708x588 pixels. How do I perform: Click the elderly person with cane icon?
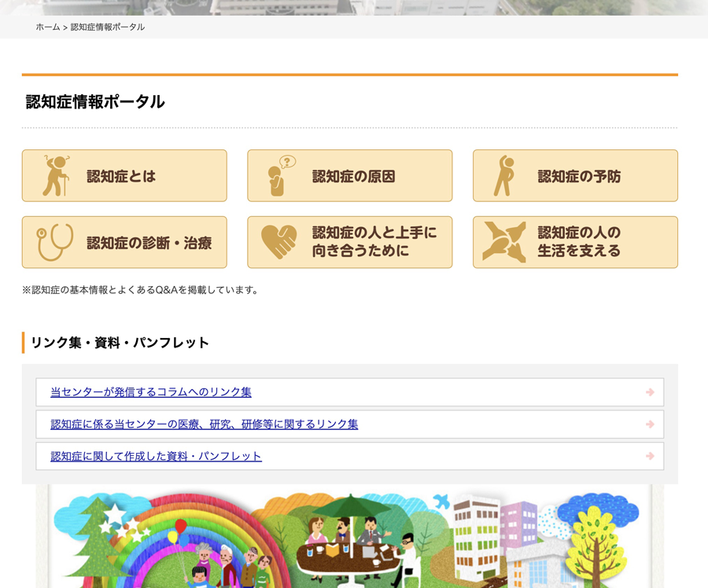[x=56, y=175]
